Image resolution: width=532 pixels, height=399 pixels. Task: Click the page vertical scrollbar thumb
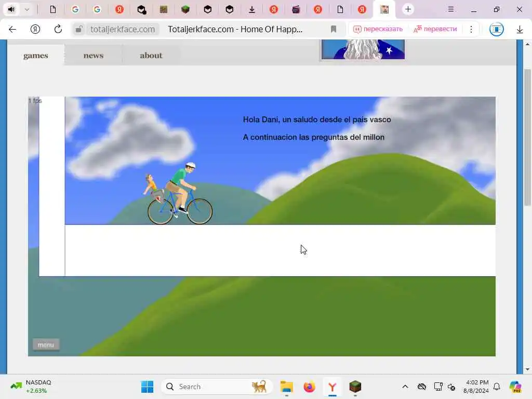point(527,137)
